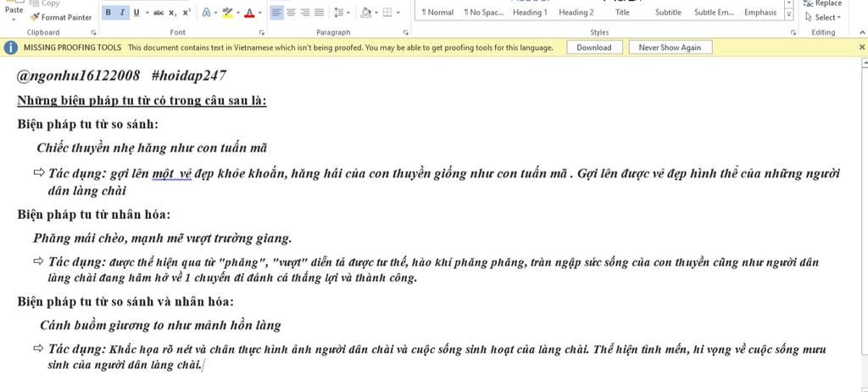Apply the Subtle Emphasis style
Screen dimensions: 868x392
pos(714,12)
